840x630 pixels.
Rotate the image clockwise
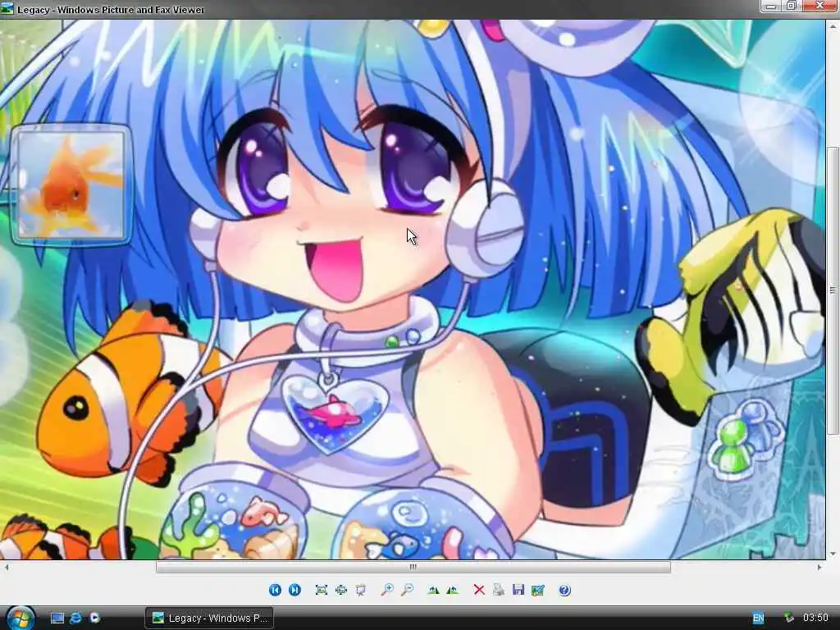click(x=433, y=590)
